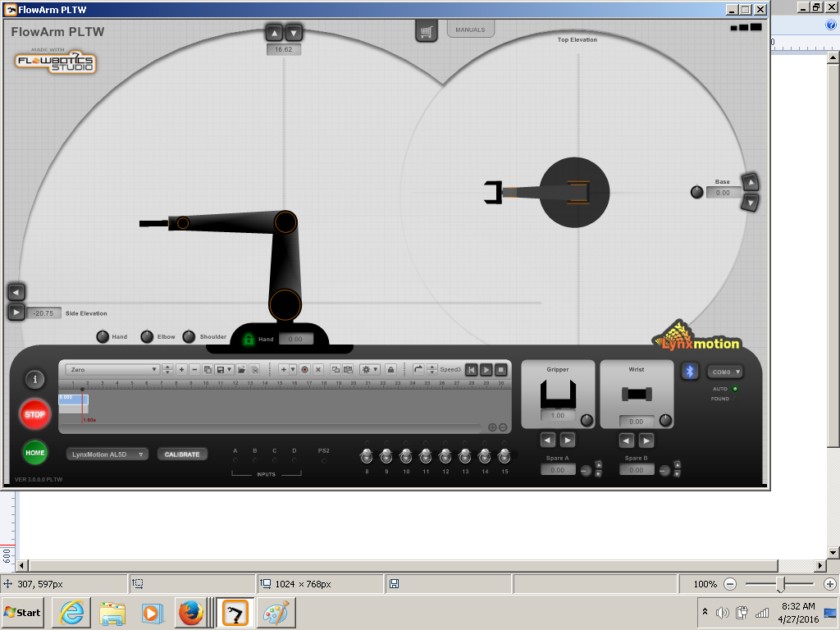Expand the add step dropdown arrow
Screen dimensions: 840x630
pos(293,370)
